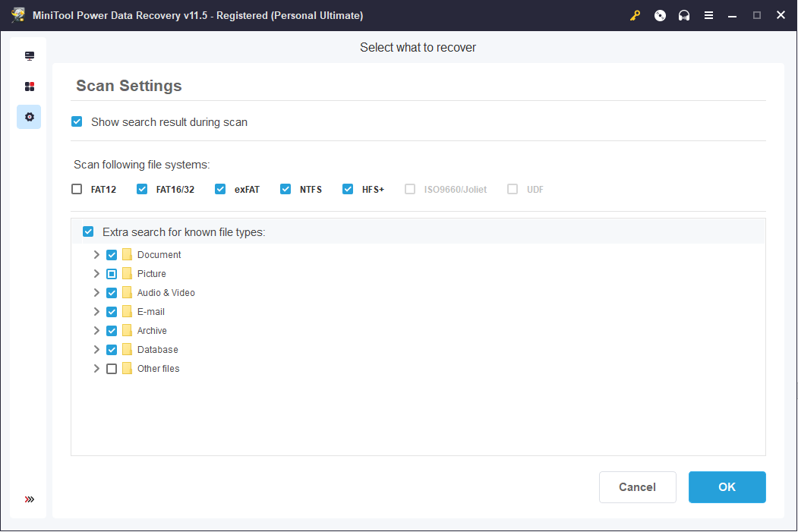Click the FAT12 label text
The width and height of the screenshot is (798, 532).
(x=103, y=189)
